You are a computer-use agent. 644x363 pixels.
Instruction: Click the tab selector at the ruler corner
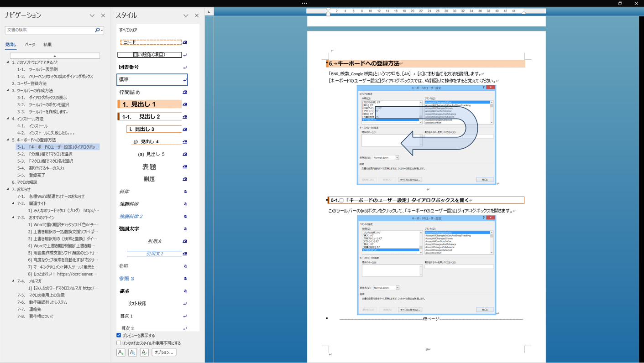209,11
